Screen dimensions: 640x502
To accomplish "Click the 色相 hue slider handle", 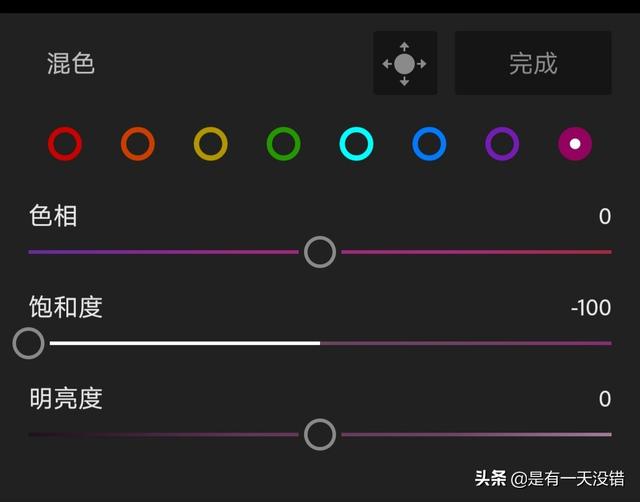I will point(320,252).
